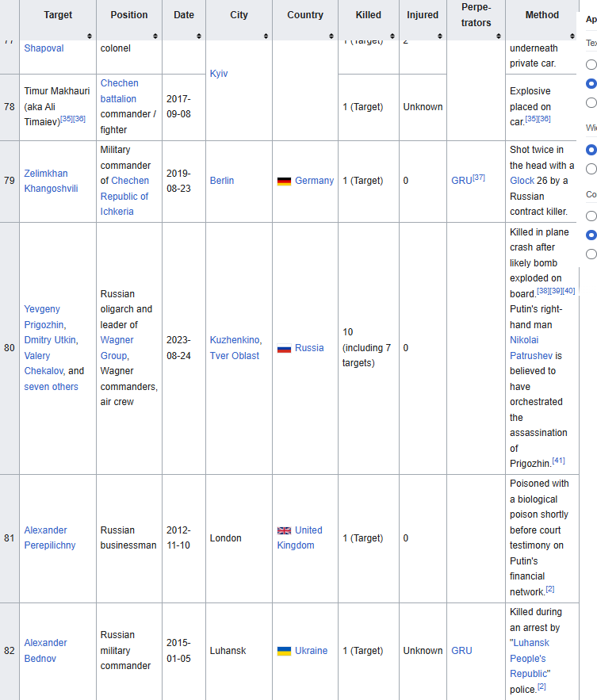
Task: Click 'Unknown' injured cell in row 78
Action: coord(423,107)
